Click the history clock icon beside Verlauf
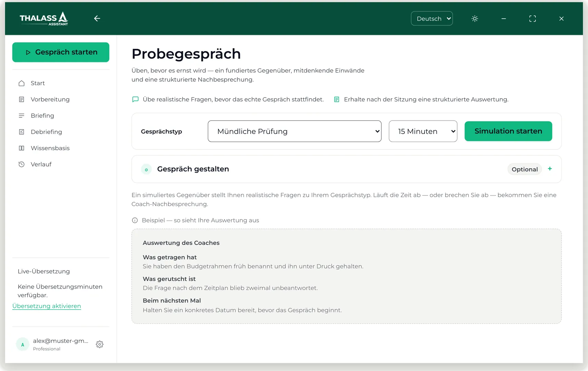This screenshot has width=588, height=371. pos(22,164)
